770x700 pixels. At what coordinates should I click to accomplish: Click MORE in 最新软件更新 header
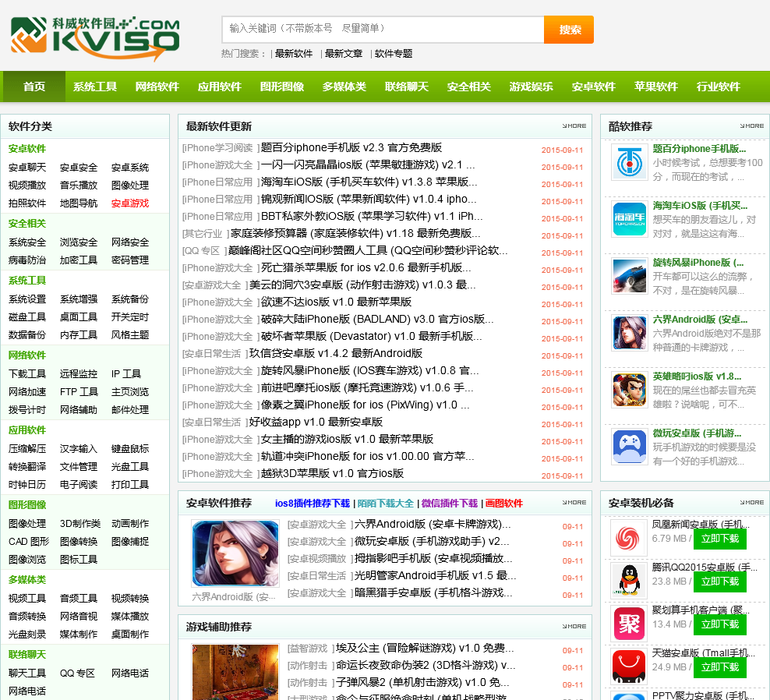[x=574, y=126]
